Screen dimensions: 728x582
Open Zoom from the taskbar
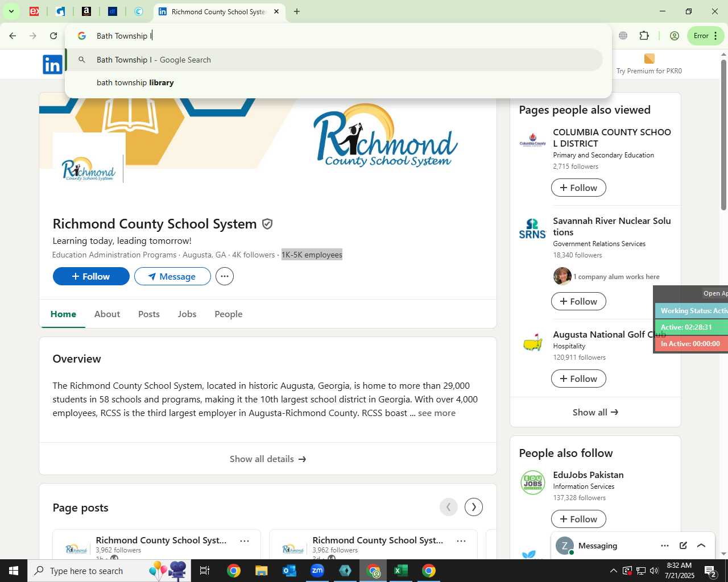pyautogui.click(x=317, y=571)
